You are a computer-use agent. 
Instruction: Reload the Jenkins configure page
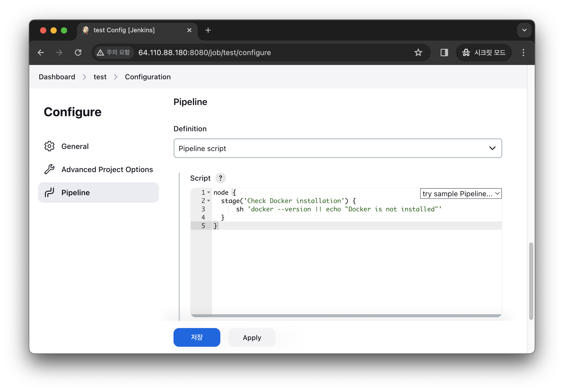click(x=78, y=53)
